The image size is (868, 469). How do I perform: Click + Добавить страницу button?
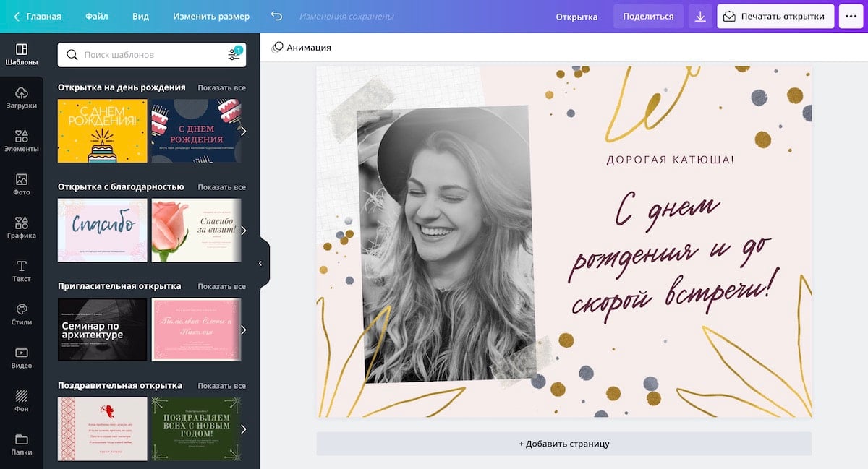(x=564, y=444)
